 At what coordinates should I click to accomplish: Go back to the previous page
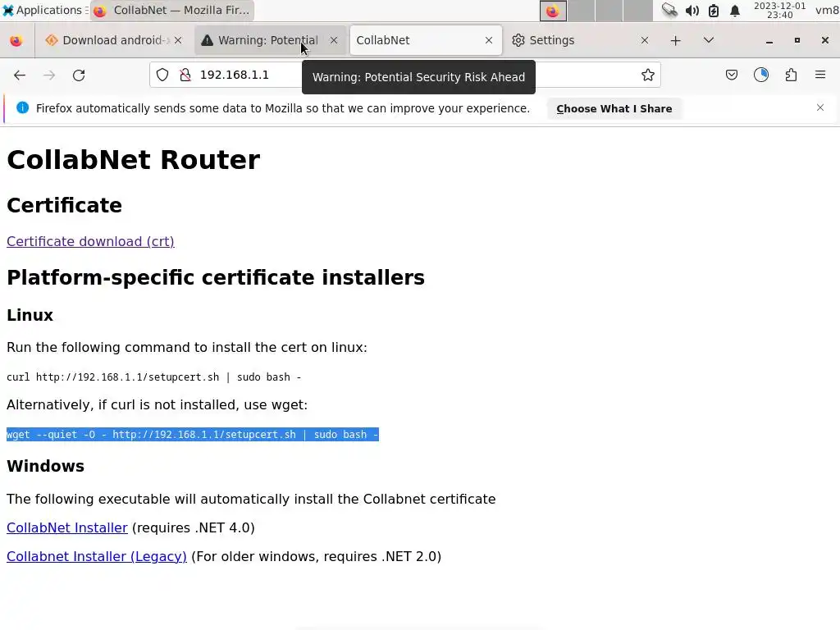coord(20,75)
